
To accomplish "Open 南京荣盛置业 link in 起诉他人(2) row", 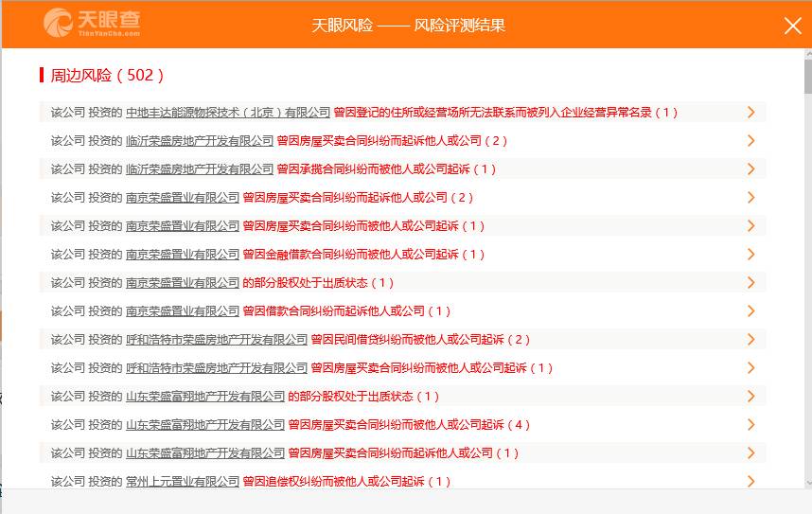I will tap(183, 198).
